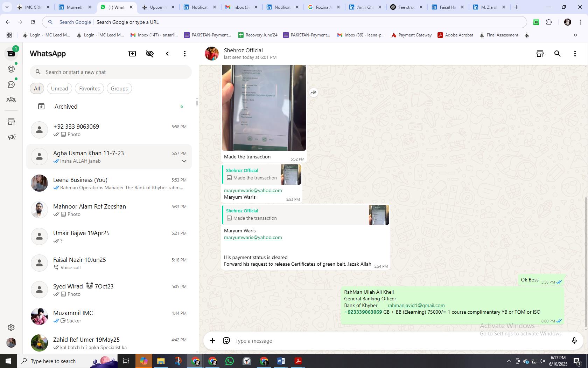Record voice message with microphone
The image size is (588, 368).
(x=574, y=341)
